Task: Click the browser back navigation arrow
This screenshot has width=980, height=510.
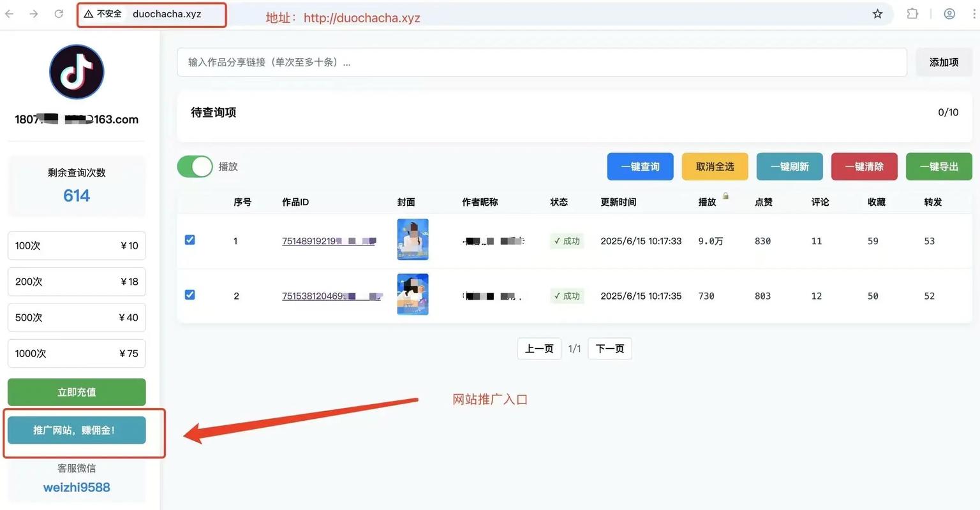Action: pyautogui.click(x=10, y=13)
